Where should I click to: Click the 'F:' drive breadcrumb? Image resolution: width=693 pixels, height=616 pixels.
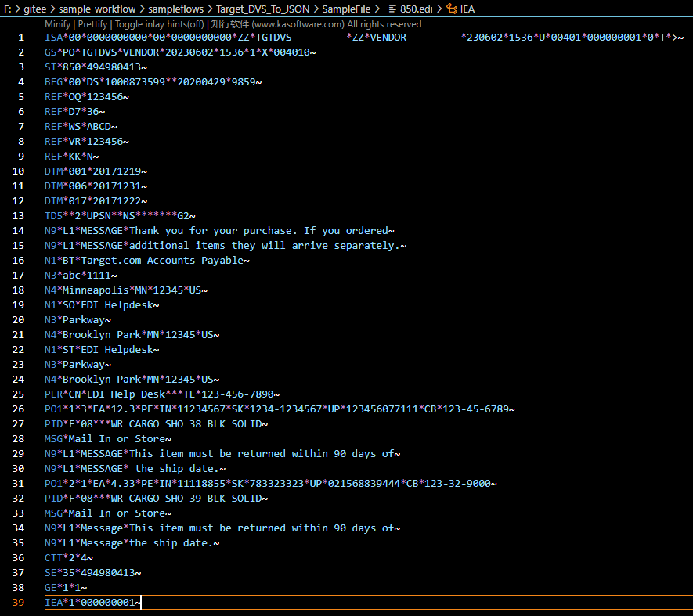click(x=8, y=9)
